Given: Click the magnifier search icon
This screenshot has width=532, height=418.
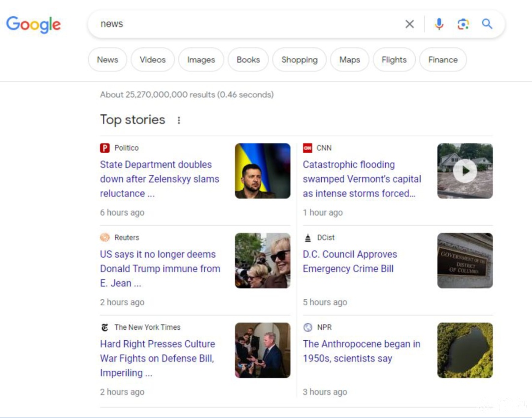Looking at the screenshot, I should pyautogui.click(x=487, y=24).
